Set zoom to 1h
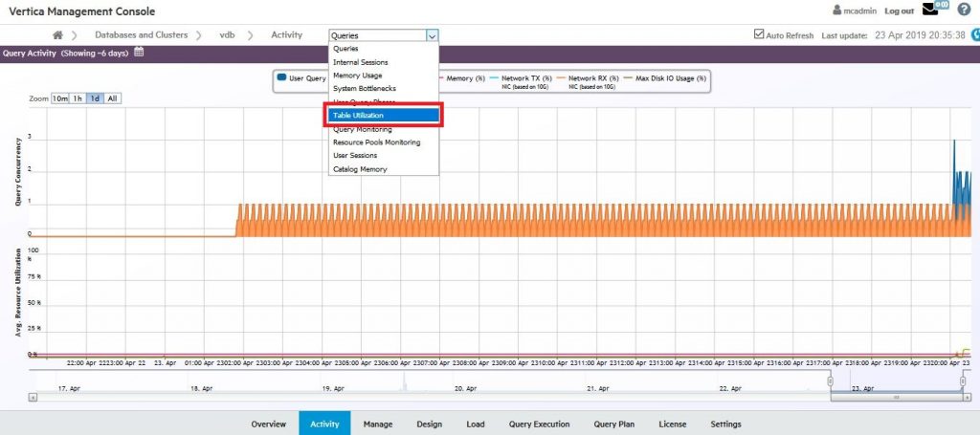This screenshot has width=980, height=435. pos(78,98)
